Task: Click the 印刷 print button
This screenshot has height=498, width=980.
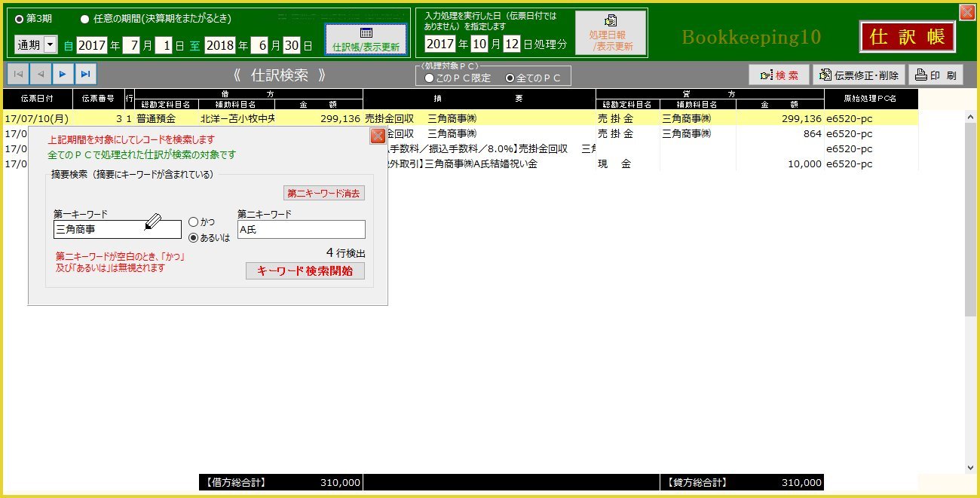Action: pos(936,75)
